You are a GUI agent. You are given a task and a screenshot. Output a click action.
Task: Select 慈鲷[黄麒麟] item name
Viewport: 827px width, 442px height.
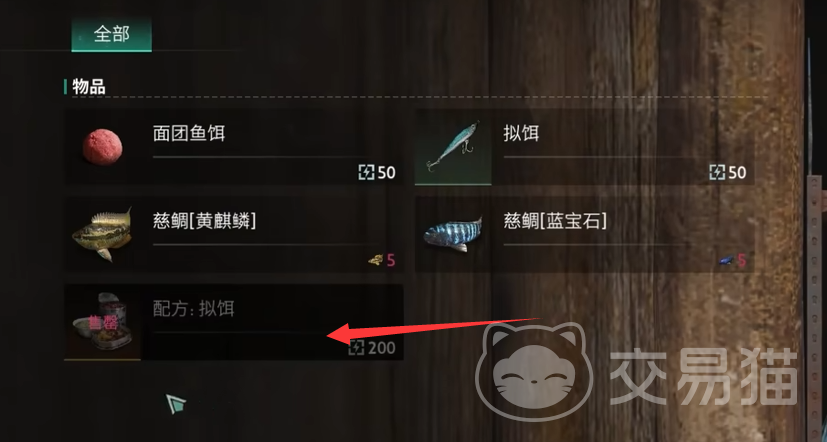click(204, 222)
